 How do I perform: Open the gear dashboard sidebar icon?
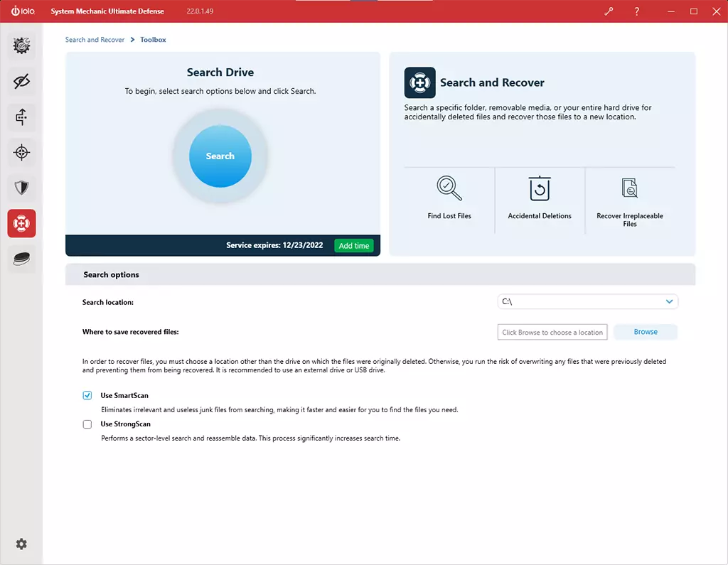click(x=21, y=45)
